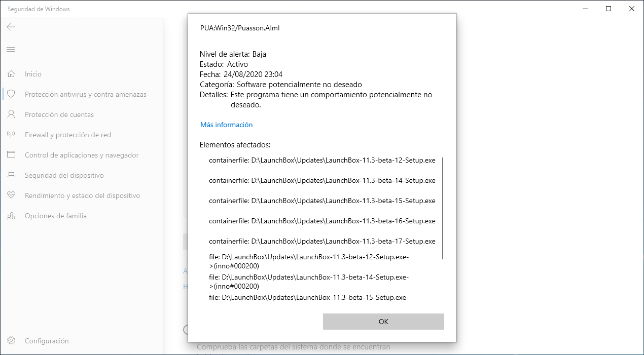The width and height of the screenshot is (644, 355).
Task: Click the 'Nivel de alerta: Baja' line
Action: click(233, 54)
